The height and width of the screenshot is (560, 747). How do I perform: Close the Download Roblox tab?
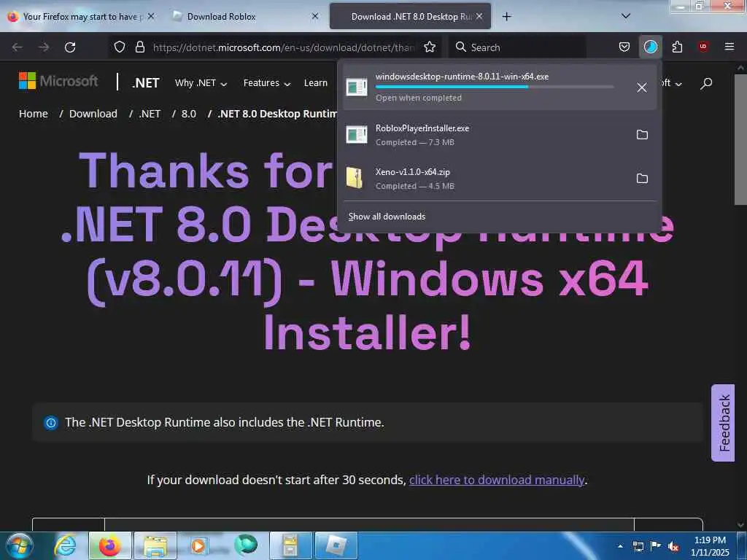(x=315, y=16)
